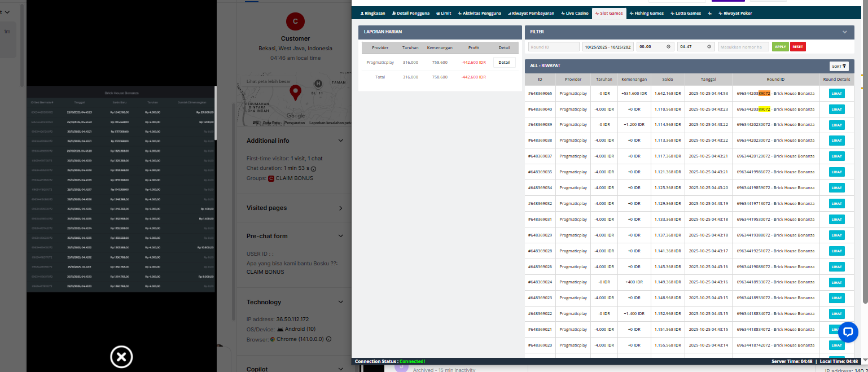Open the Aktivitas Pengguna tab

tap(479, 13)
